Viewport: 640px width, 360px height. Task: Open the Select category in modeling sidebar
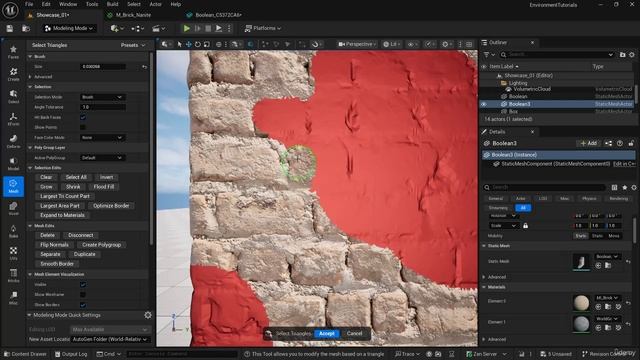[x=13, y=96]
